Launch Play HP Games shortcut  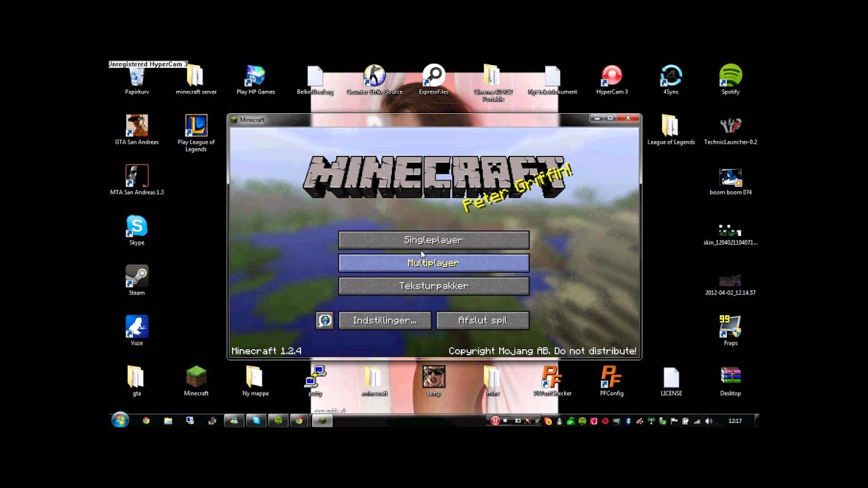(x=256, y=81)
